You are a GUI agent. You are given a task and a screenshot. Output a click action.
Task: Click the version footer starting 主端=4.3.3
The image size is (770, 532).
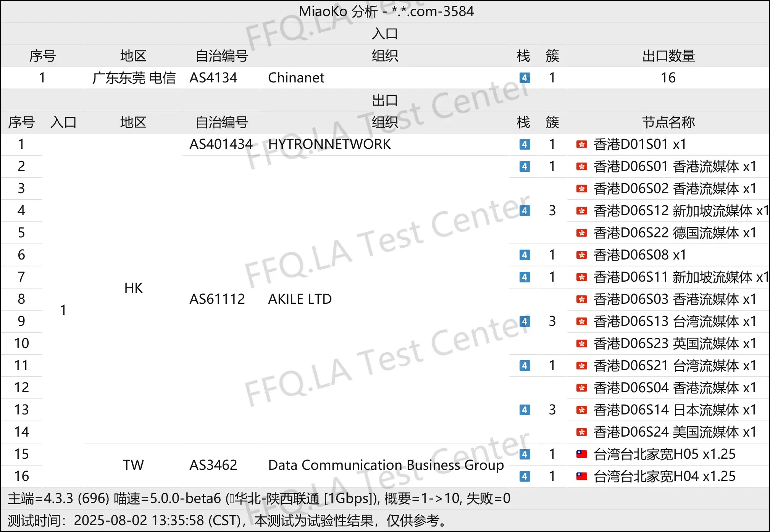[x=259, y=498]
